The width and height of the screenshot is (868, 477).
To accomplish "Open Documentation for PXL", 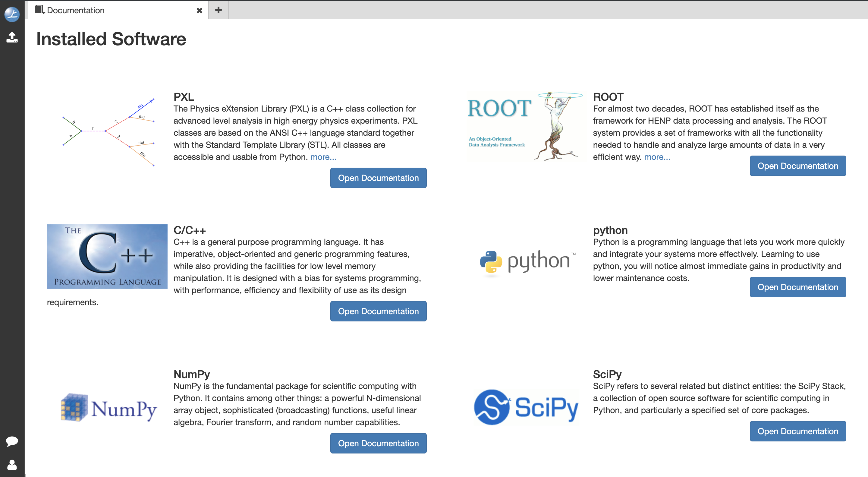I will pos(378,178).
